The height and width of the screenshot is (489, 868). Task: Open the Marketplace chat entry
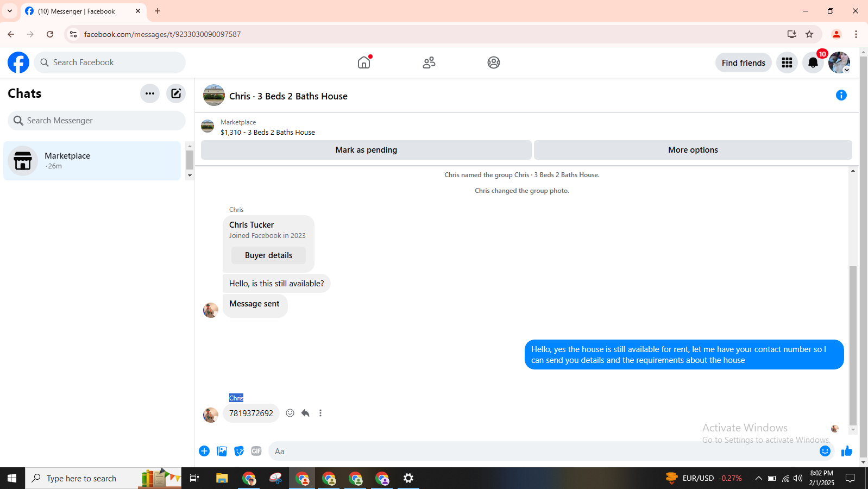click(x=92, y=161)
